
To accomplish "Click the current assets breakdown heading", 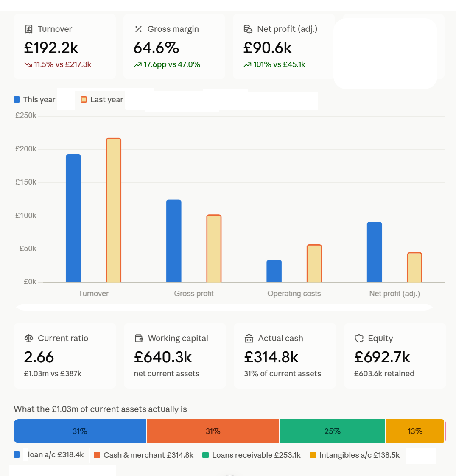I will (100, 409).
